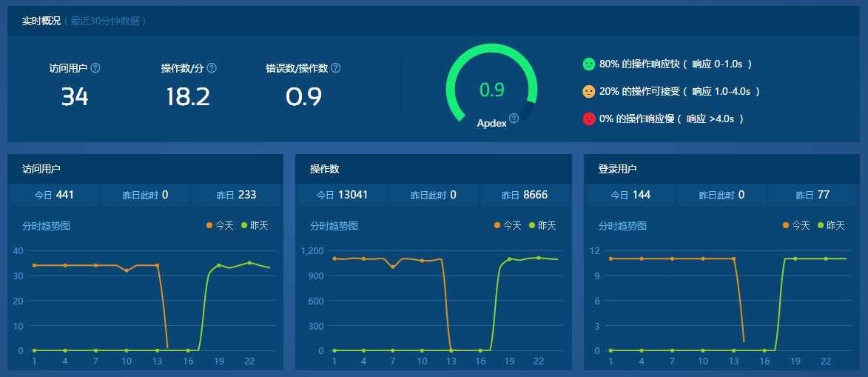Click orange data point at hour 10 in 访问用户 chart

[127, 270]
